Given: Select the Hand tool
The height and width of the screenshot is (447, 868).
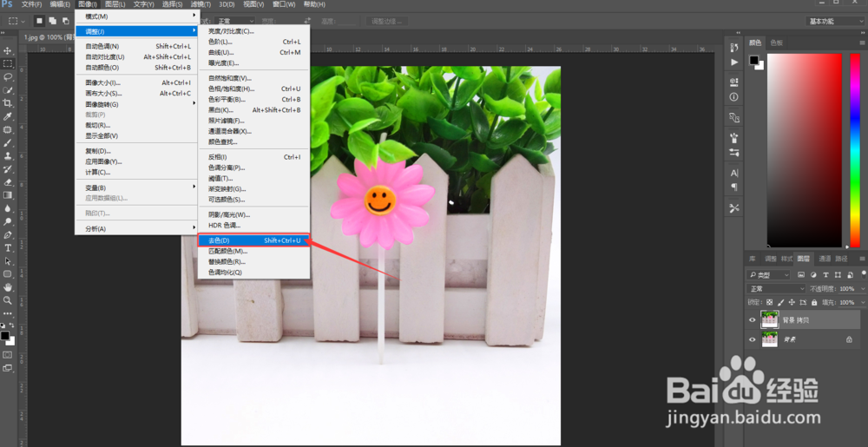Looking at the screenshot, I should click(x=8, y=287).
